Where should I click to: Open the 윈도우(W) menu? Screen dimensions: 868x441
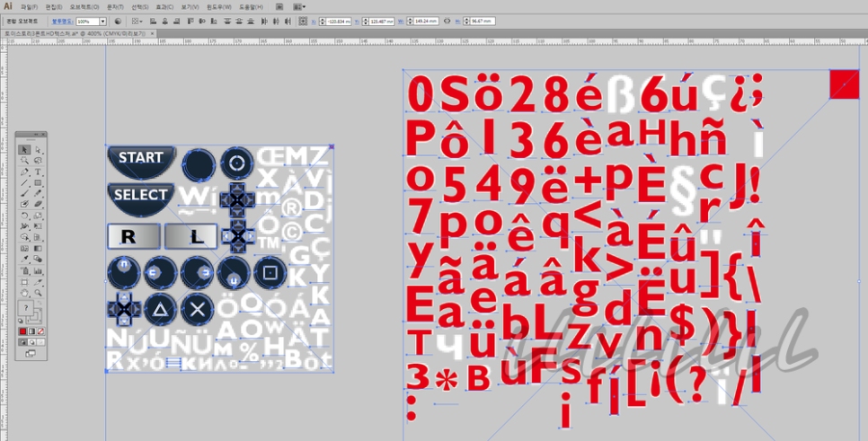(219, 6)
